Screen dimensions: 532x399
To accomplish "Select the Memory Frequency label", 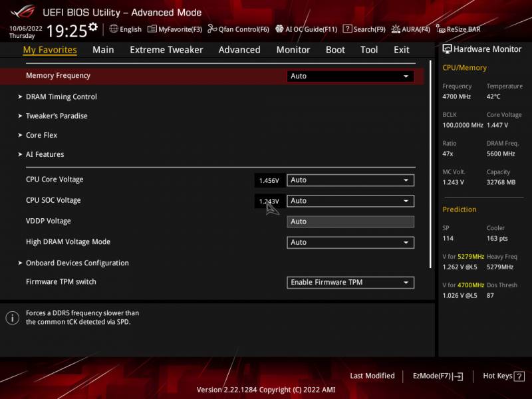I will (58, 76).
